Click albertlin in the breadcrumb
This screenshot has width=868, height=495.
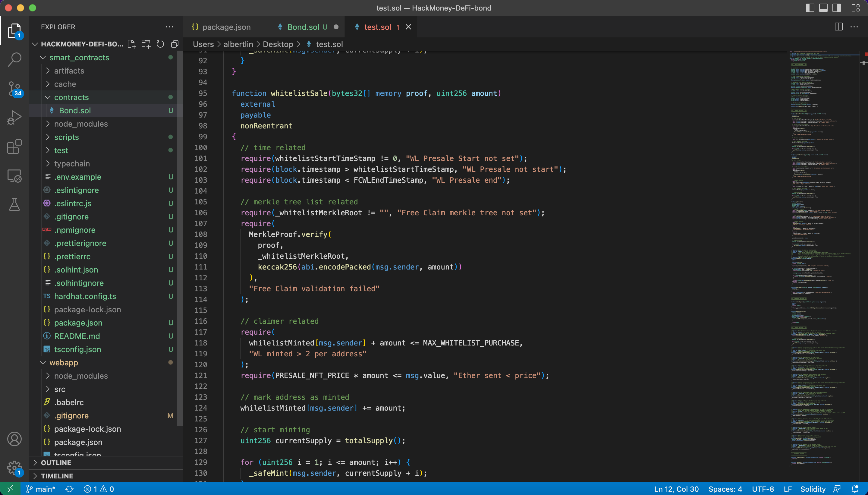click(238, 44)
